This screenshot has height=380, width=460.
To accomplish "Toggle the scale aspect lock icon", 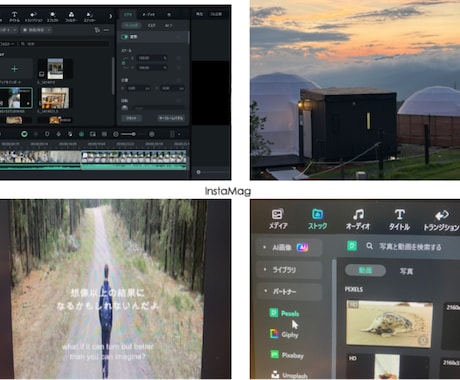I will (x=124, y=63).
